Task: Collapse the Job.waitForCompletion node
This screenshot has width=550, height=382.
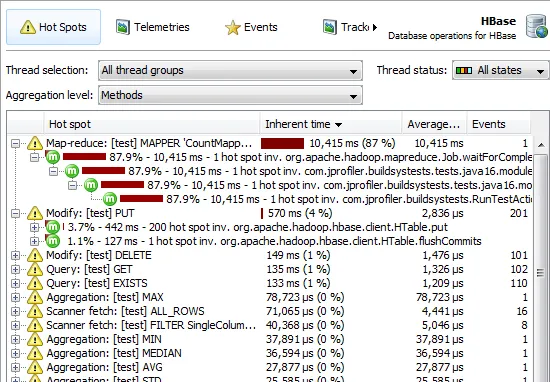Action: click(34, 158)
